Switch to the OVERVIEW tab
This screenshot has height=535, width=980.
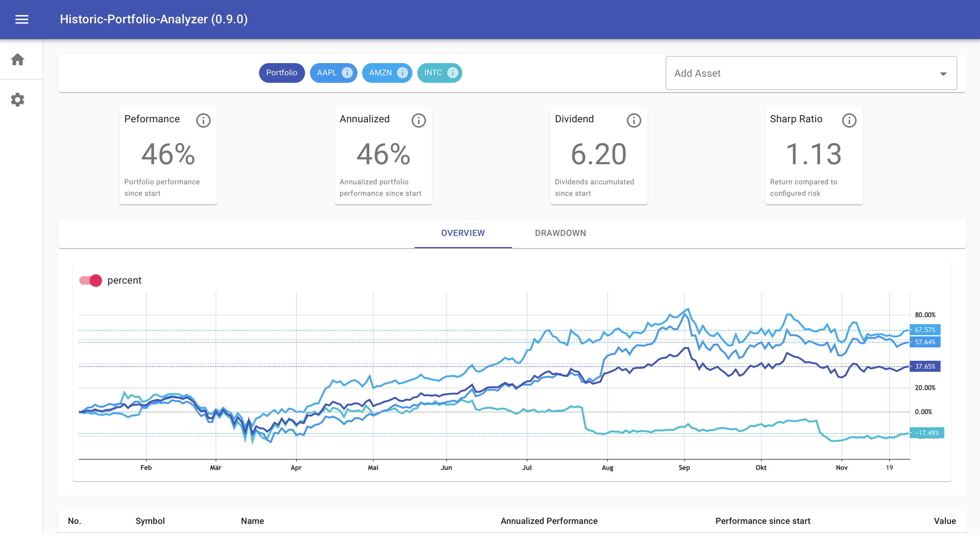tap(463, 233)
